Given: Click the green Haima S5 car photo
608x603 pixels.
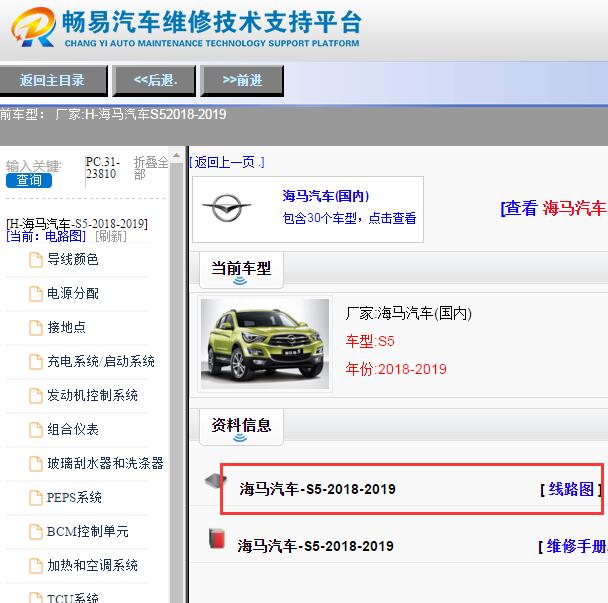Looking at the screenshot, I should (265, 344).
